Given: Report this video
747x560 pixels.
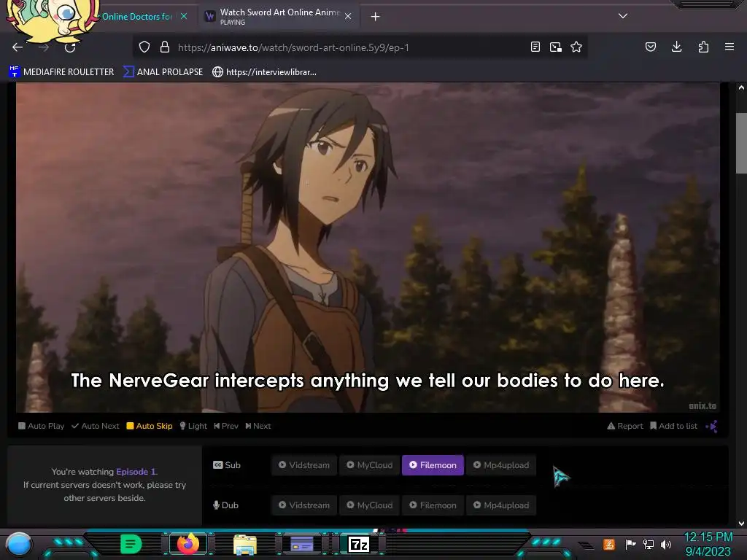Looking at the screenshot, I should tap(625, 426).
